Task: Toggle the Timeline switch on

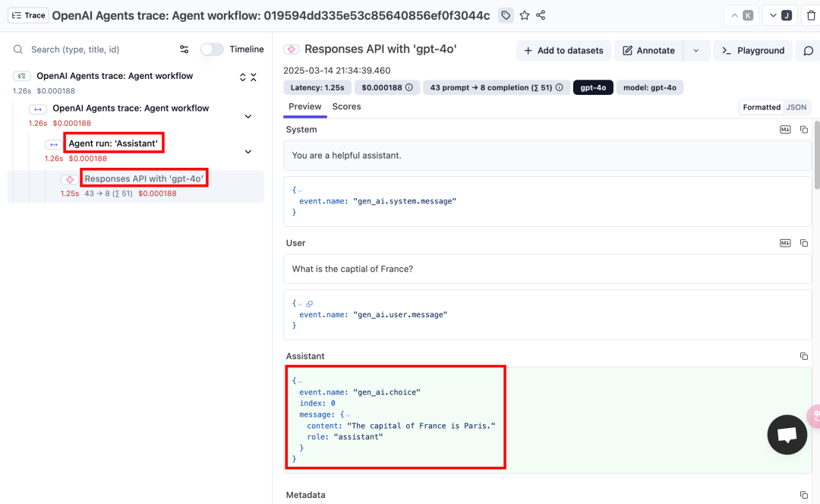Action: [212, 49]
